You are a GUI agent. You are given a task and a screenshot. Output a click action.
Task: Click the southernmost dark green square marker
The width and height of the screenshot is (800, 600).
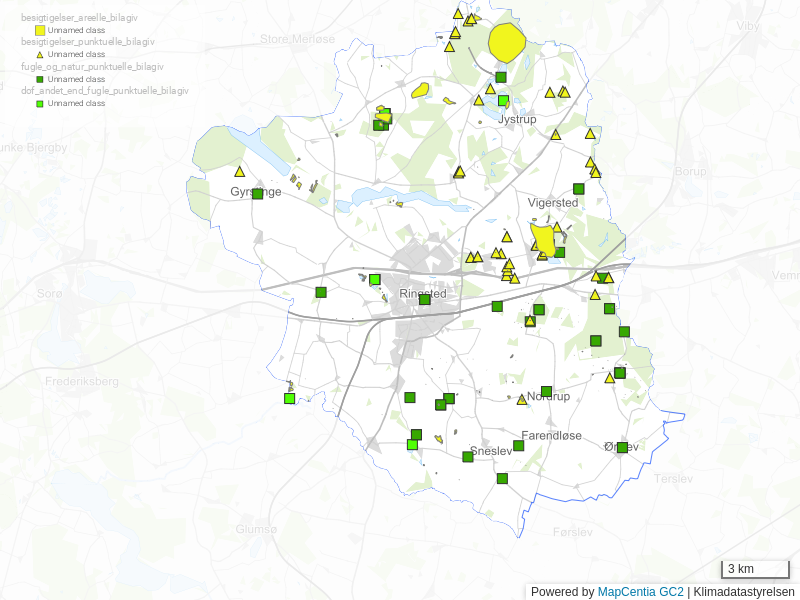502,478
